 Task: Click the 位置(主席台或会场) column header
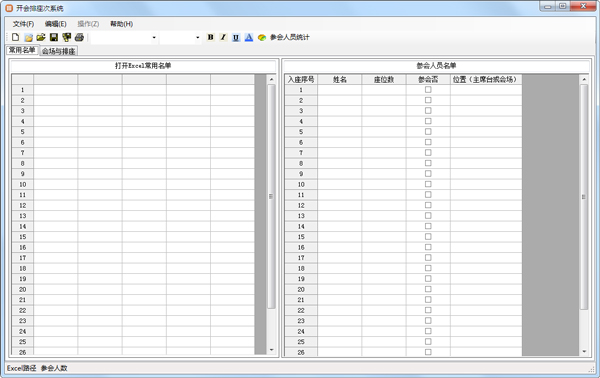pos(486,80)
